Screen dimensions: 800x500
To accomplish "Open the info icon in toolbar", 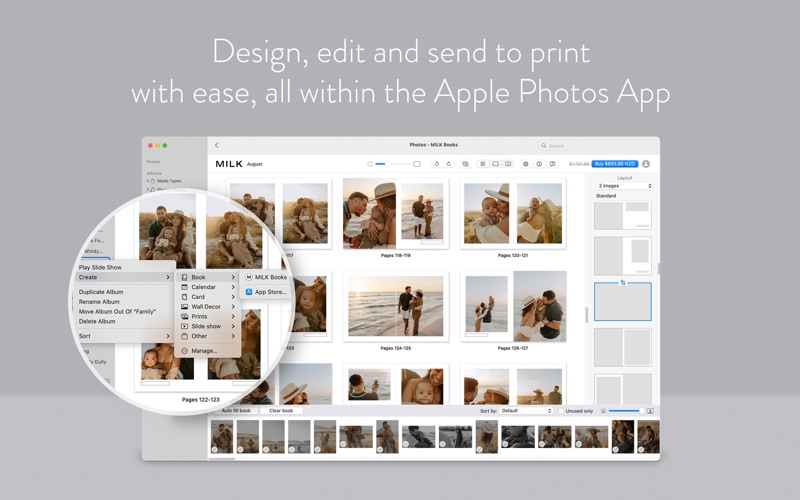I will pos(539,164).
